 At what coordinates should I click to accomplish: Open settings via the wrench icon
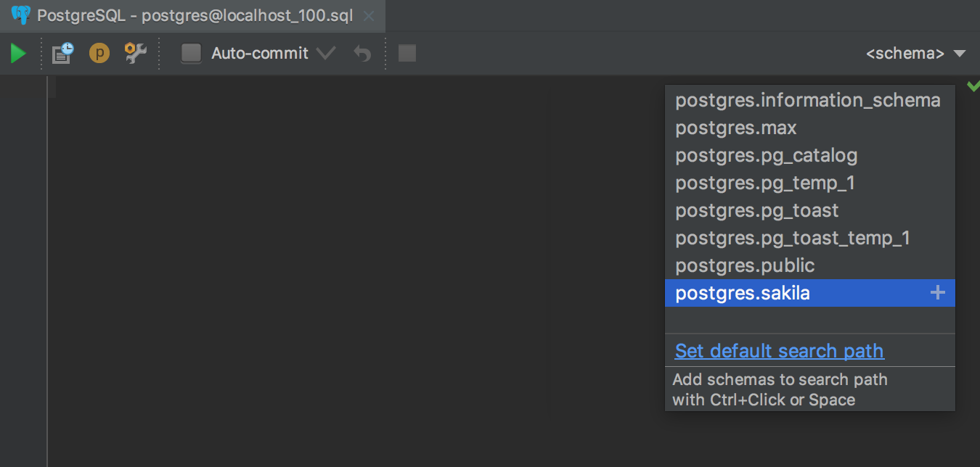(x=136, y=53)
